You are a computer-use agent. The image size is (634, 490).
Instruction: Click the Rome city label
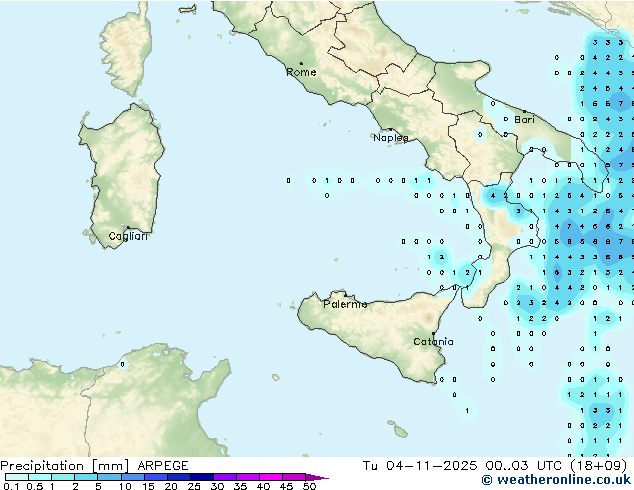(301, 72)
